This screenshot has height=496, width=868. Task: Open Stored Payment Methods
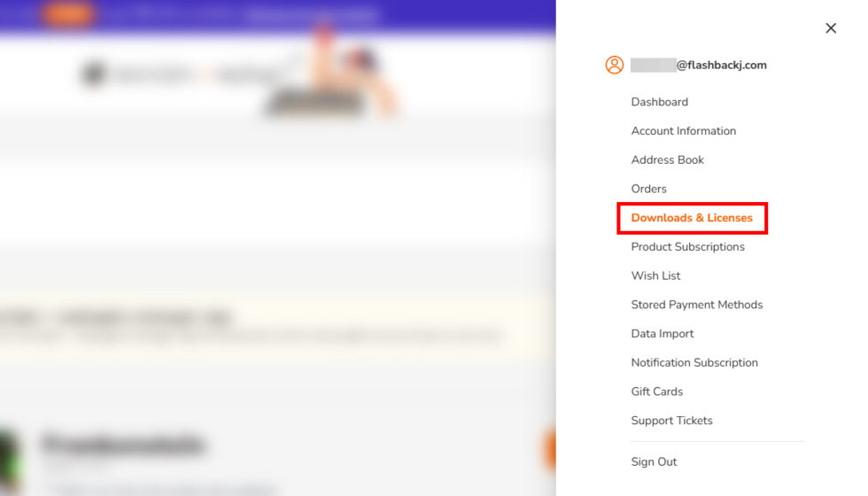click(x=697, y=305)
